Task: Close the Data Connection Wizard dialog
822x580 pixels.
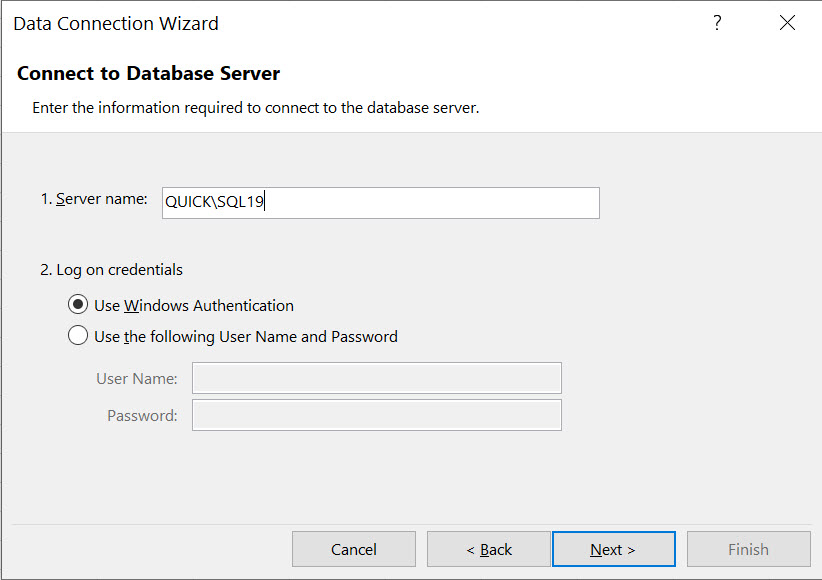Action: point(787,23)
